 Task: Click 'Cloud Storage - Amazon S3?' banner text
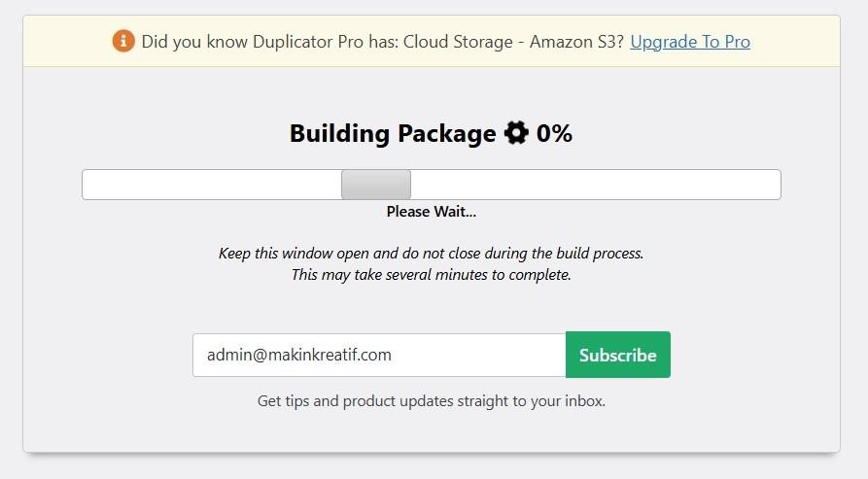(513, 42)
